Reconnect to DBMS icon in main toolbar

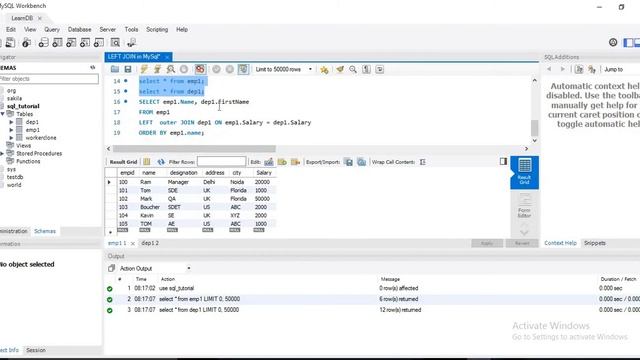click(x=131, y=42)
